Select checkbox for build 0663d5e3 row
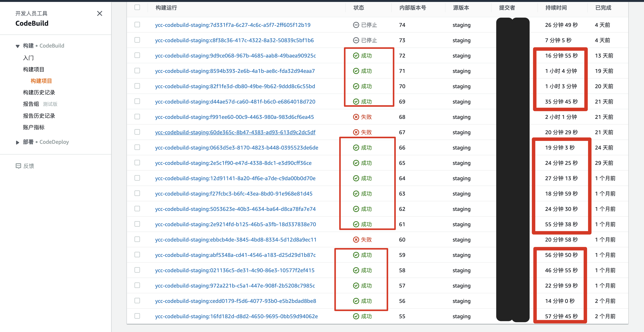Screen dimensions: 644x332 137,147
